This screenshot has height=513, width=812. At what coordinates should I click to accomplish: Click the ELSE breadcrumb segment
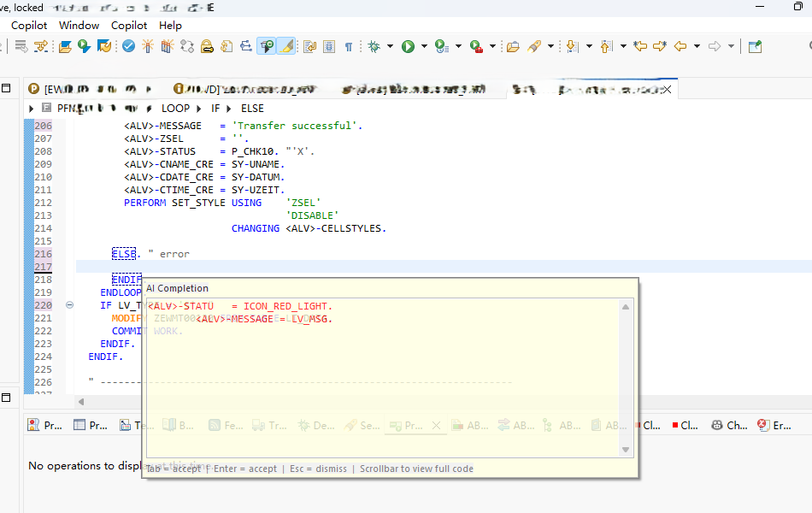tap(252, 109)
